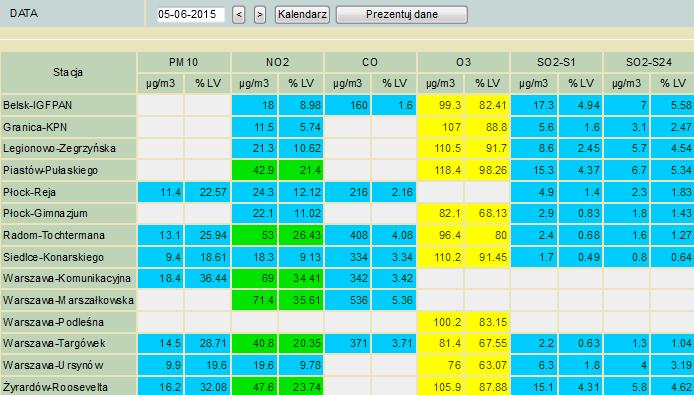This screenshot has height=395, width=694.
Task: Click the Płock-Reja PM10 value 11.4
Action: click(161, 192)
